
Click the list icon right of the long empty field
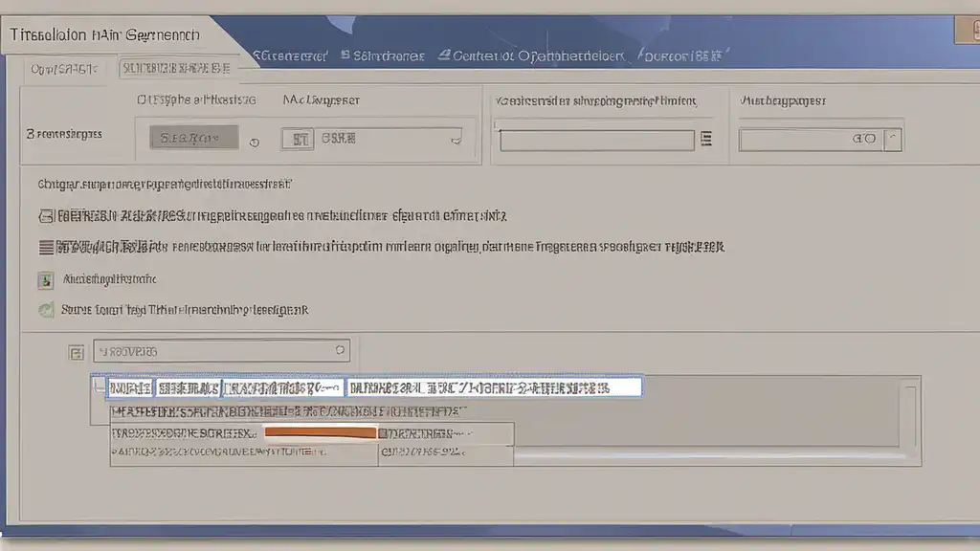point(706,139)
